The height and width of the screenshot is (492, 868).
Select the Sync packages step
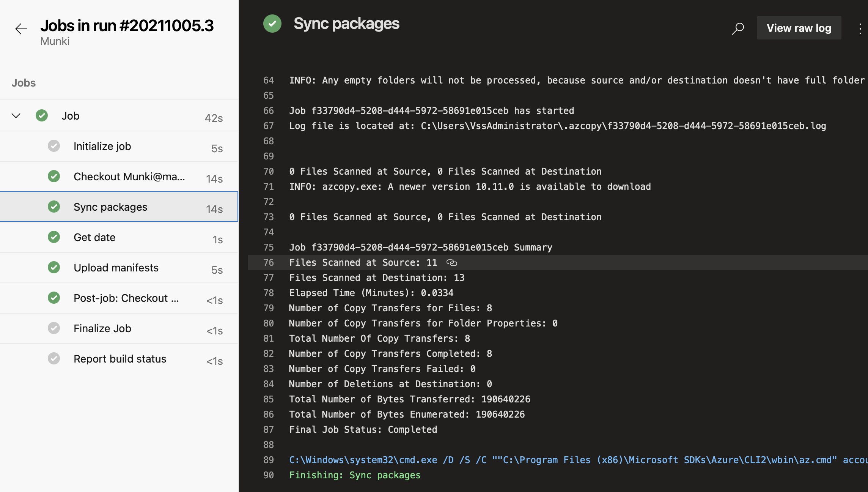(110, 207)
